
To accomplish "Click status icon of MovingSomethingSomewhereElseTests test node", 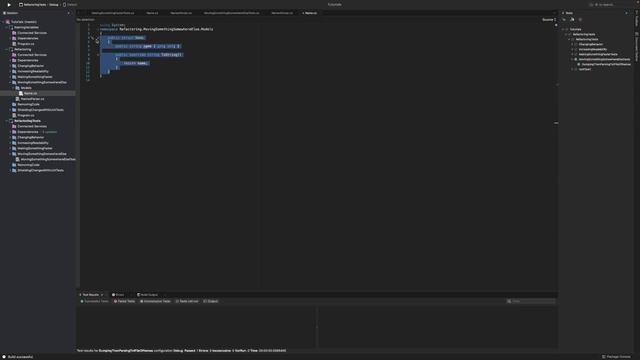I will (x=576, y=59).
